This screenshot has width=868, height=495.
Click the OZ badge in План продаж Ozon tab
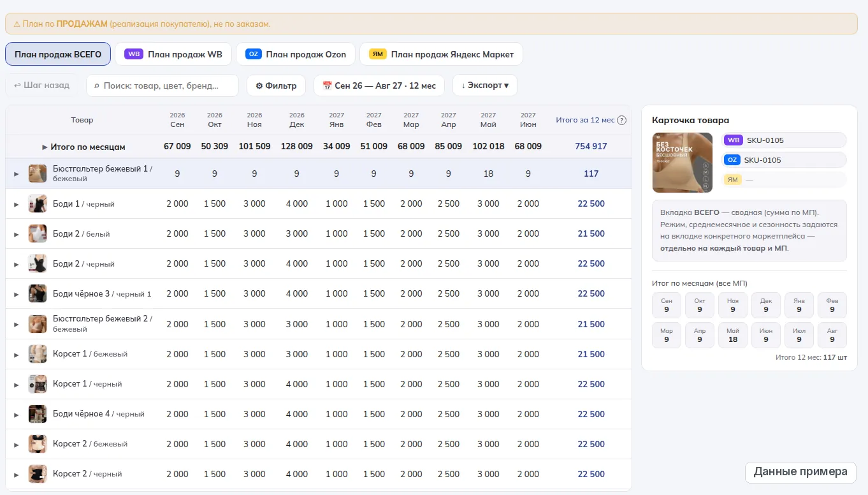253,54
